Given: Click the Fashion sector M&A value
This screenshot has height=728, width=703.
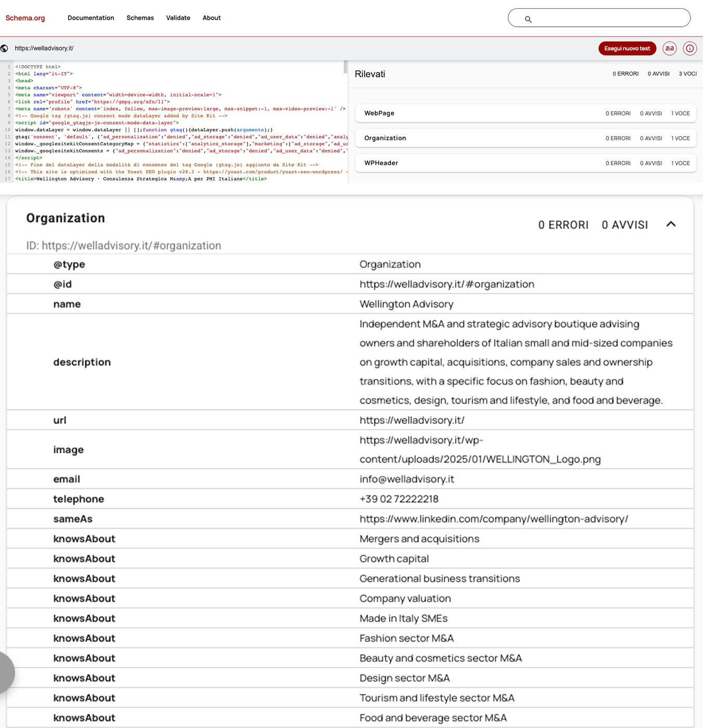Looking at the screenshot, I should tap(407, 638).
